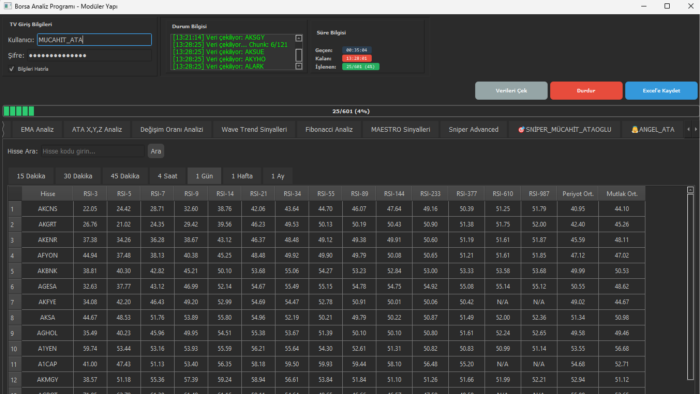The width and height of the screenshot is (700, 394).
Task: Maximize the Borsa Analiz Programı window
Action: pos(667,6)
